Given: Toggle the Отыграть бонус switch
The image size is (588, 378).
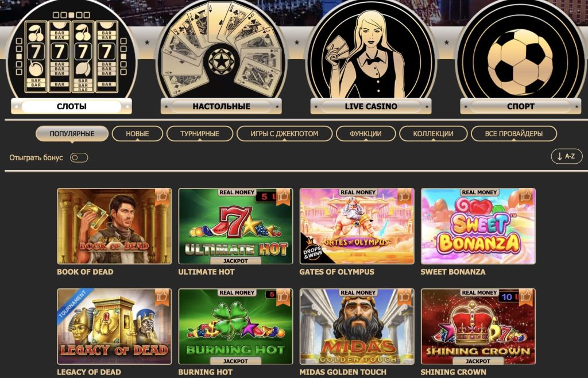Looking at the screenshot, I should pos(79,157).
